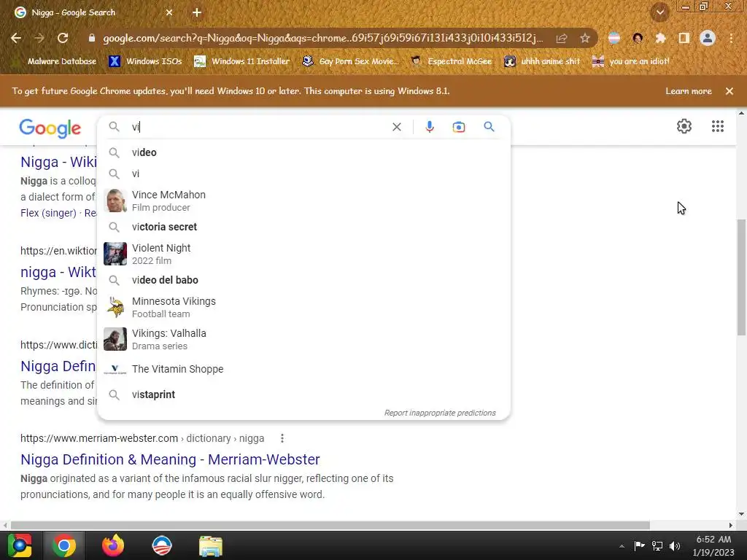Open 'you are an idiot!' bookmark
The height and width of the screenshot is (560, 747).
630,61
